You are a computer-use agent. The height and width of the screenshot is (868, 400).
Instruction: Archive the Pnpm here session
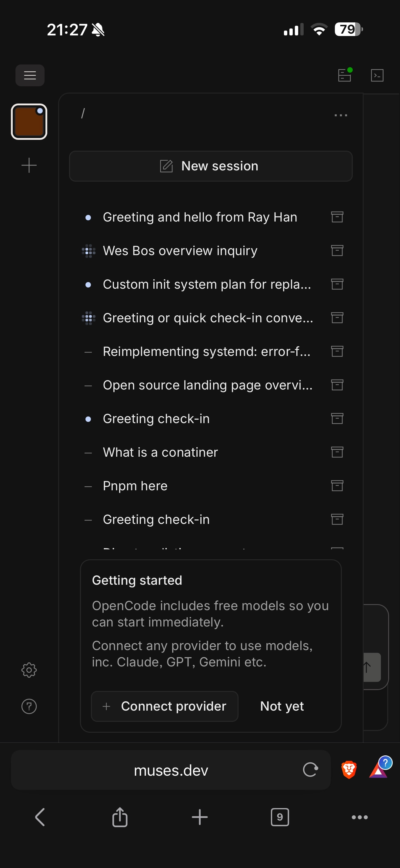[x=337, y=485]
